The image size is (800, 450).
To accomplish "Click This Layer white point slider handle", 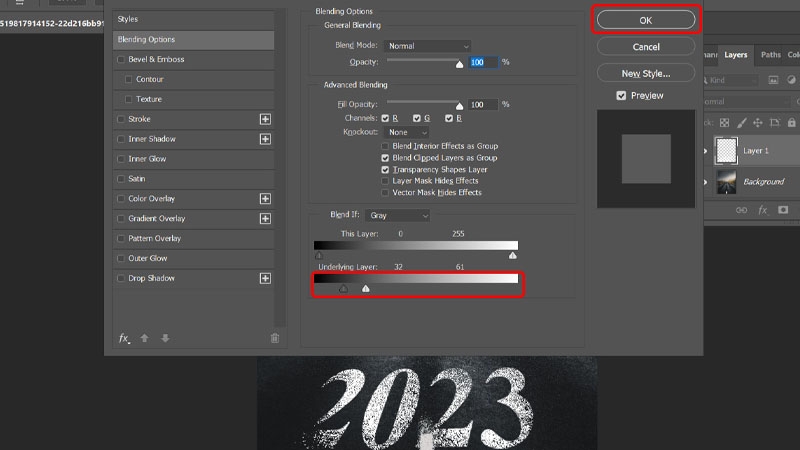I will tap(513, 256).
